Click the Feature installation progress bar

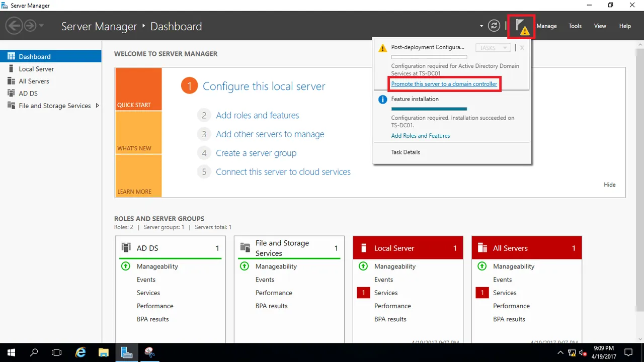429,109
